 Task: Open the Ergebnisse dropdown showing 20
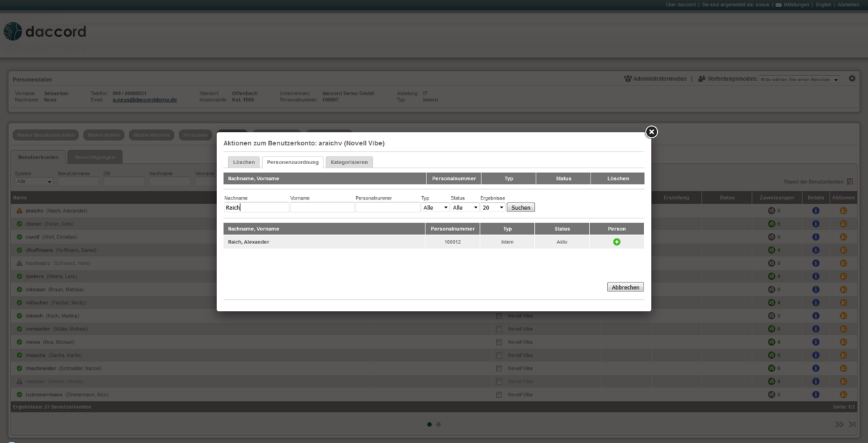click(492, 207)
